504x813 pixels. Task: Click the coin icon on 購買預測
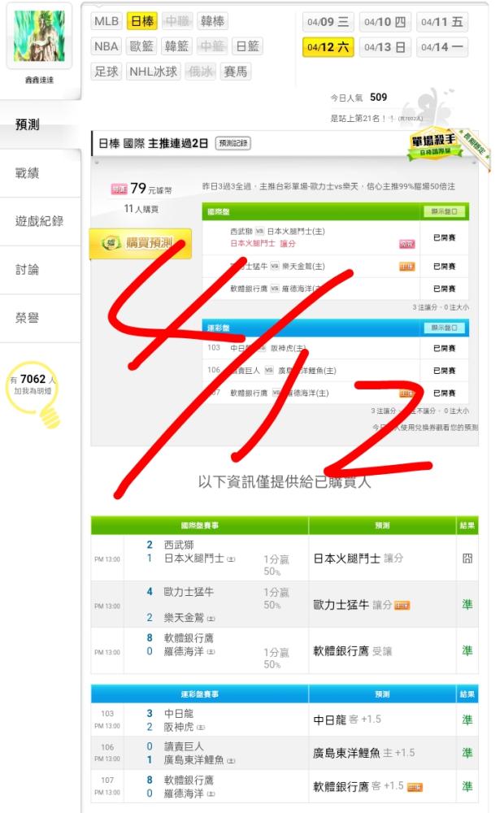pos(111,242)
